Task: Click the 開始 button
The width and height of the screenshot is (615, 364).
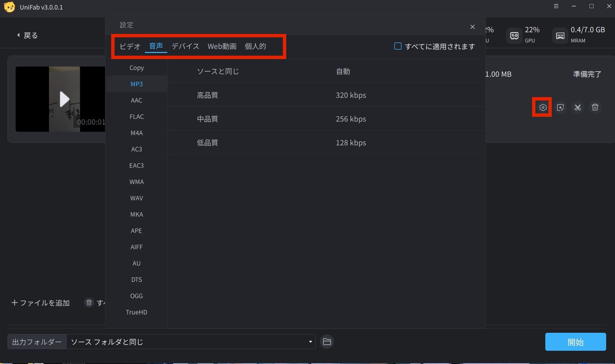Action: (576, 342)
